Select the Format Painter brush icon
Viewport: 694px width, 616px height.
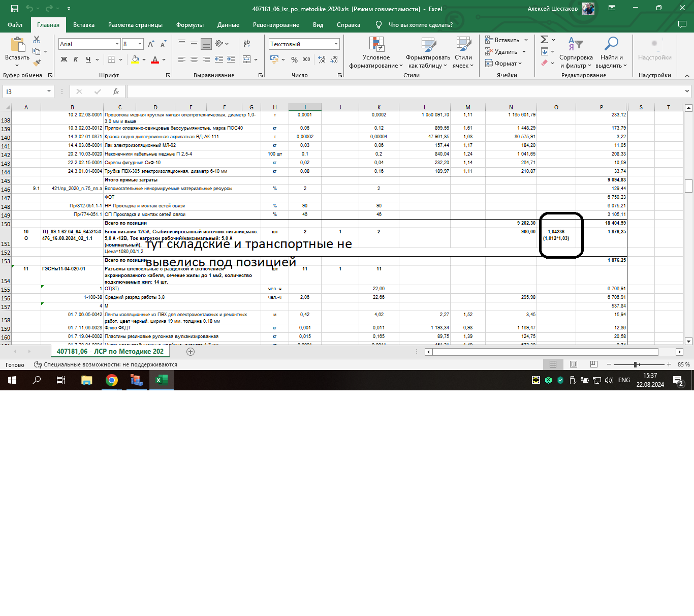[x=37, y=63]
